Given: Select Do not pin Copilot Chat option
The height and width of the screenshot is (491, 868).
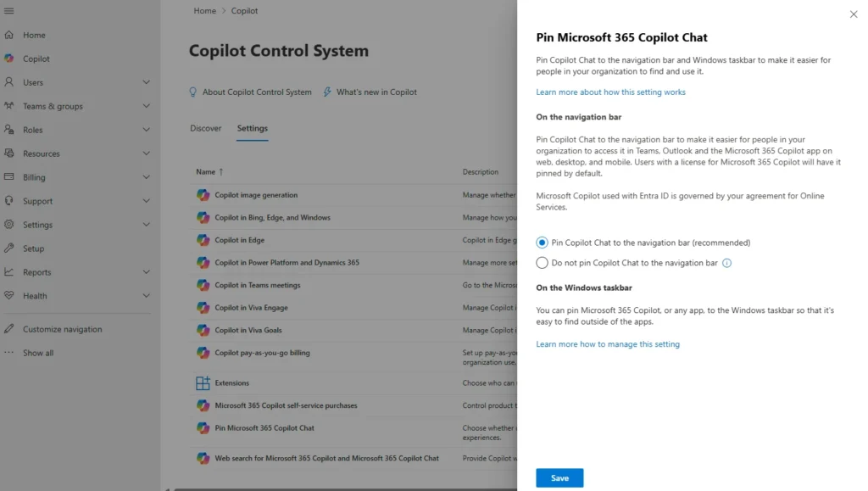Looking at the screenshot, I should point(542,263).
